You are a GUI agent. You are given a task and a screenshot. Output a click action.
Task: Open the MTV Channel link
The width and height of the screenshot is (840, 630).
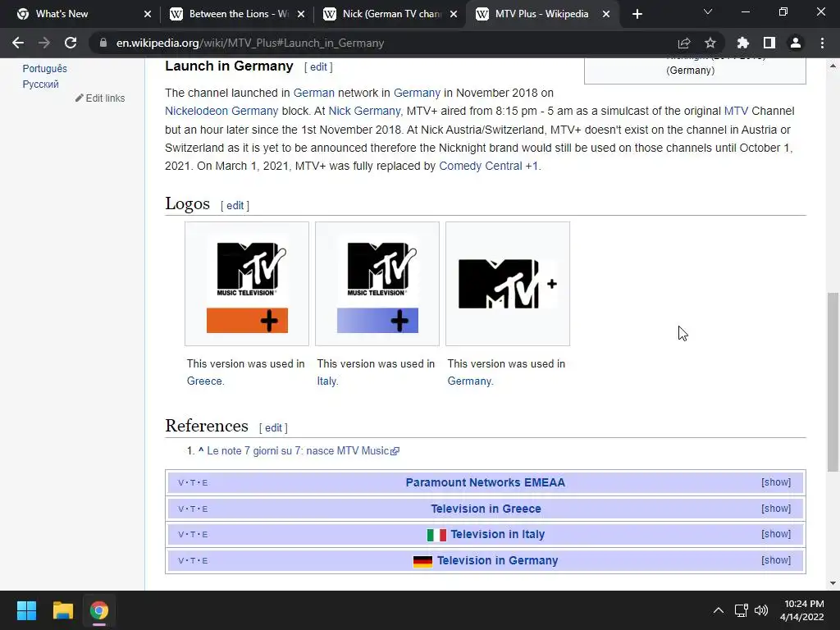click(x=736, y=111)
